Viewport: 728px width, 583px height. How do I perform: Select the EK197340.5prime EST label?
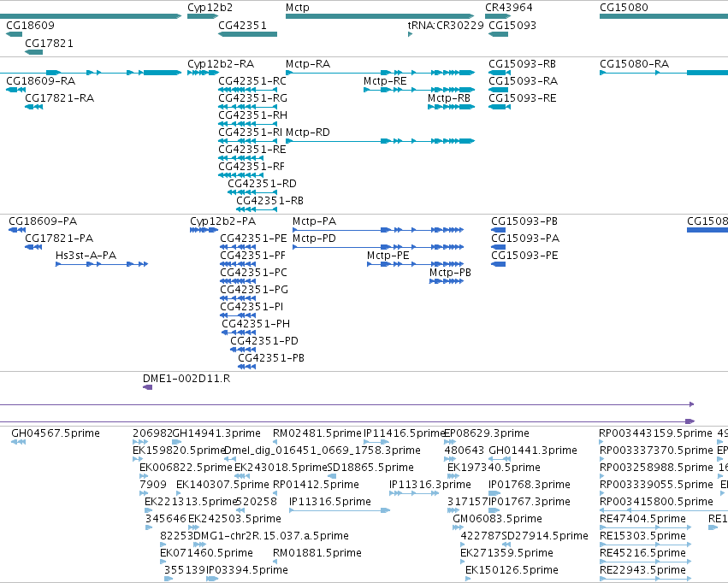click(x=494, y=468)
